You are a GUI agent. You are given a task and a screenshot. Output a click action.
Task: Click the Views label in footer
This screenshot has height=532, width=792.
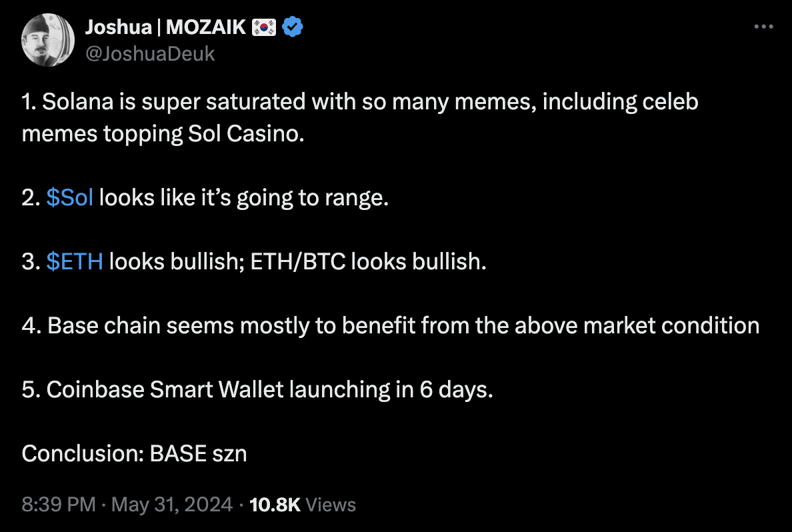pyautogui.click(x=331, y=505)
